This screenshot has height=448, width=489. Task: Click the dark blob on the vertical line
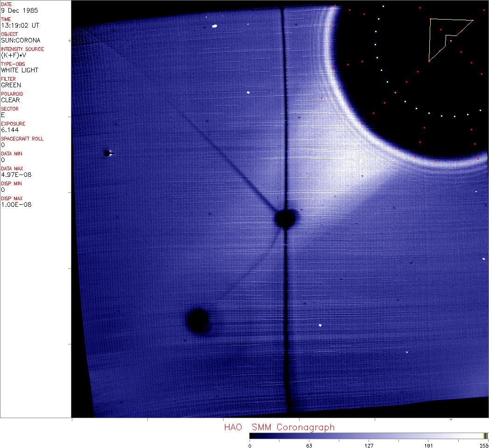coord(286,217)
